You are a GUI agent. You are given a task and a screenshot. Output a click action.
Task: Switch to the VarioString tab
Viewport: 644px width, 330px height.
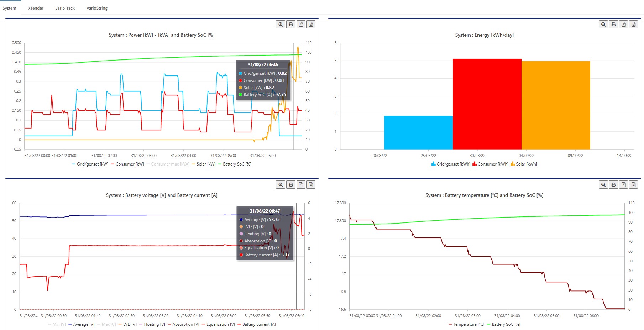point(97,8)
